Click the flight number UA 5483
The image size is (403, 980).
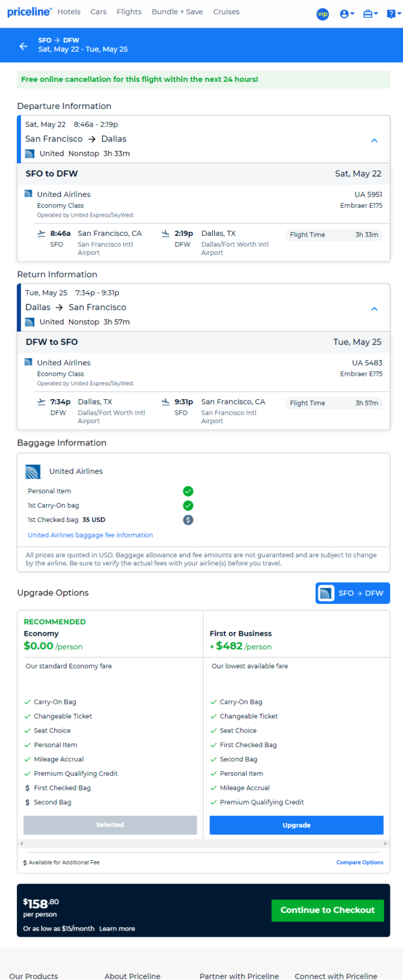point(367,363)
